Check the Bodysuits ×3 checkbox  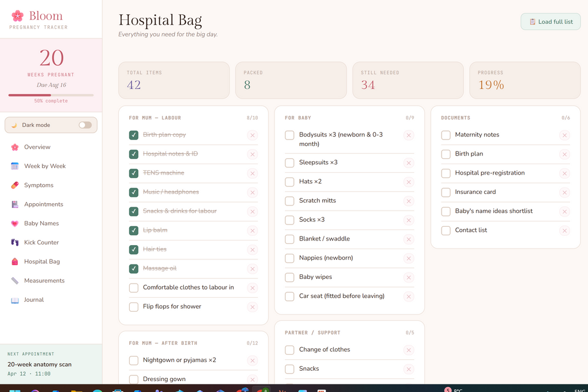(289, 135)
